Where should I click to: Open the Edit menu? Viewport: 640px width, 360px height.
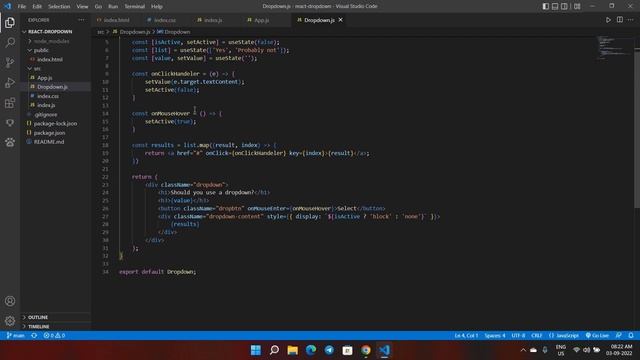[x=37, y=7]
